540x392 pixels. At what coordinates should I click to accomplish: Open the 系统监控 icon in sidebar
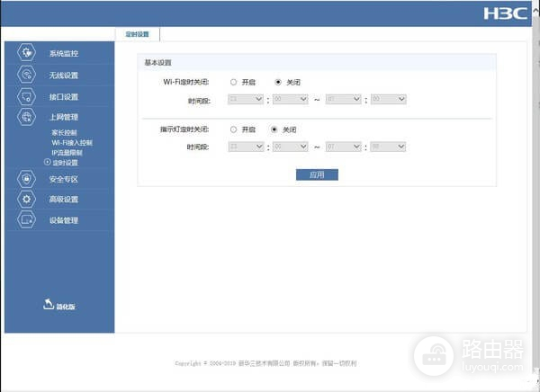tap(27, 53)
